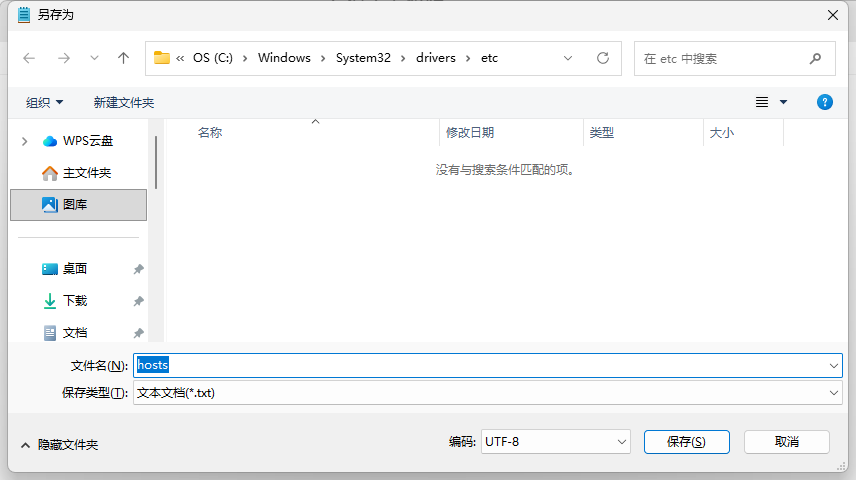Viewport: 856px width, 480px height.
Task: Open 主文件夹 in the sidebar
Action: pyautogui.click(x=76, y=173)
